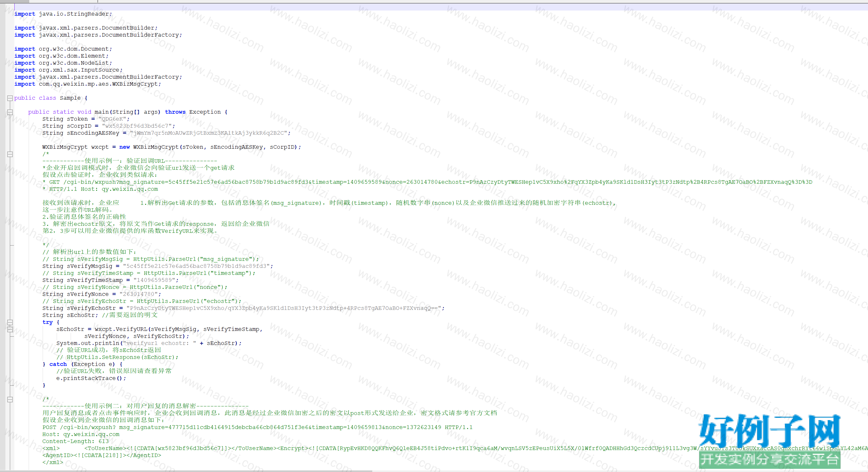Click the '3. 解密出echostr原文' comment line
Image resolution: width=868 pixels, height=472 pixels.
[x=156, y=224]
